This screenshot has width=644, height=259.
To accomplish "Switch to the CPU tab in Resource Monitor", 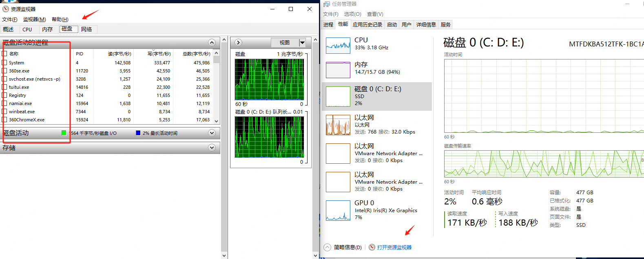I will click(27, 29).
